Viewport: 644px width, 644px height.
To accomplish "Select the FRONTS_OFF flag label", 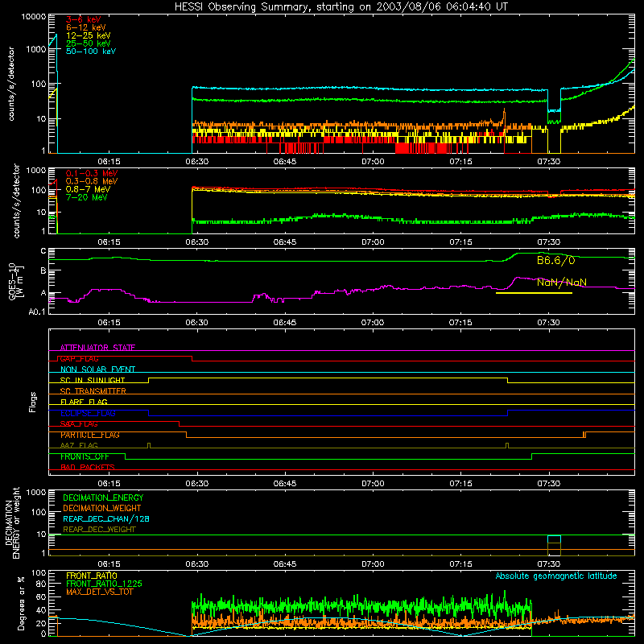I will (x=85, y=456).
